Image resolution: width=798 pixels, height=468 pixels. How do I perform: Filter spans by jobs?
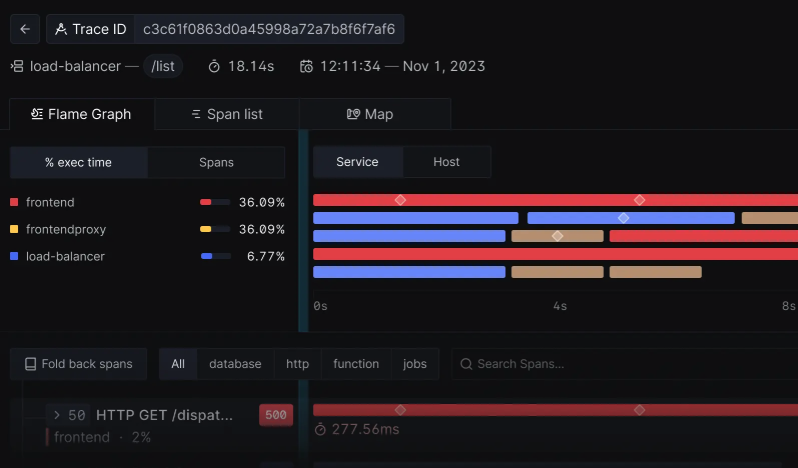point(415,364)
